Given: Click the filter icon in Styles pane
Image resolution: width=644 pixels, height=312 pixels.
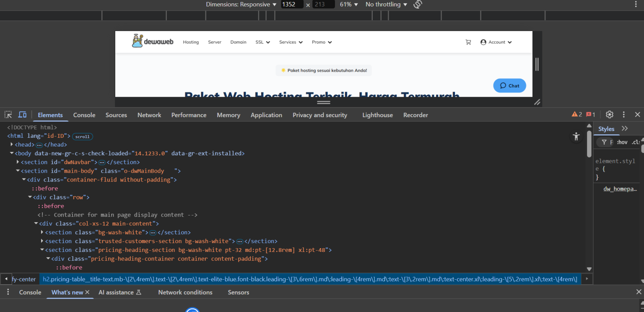Looking at the screenshot, I should [604, 142].
